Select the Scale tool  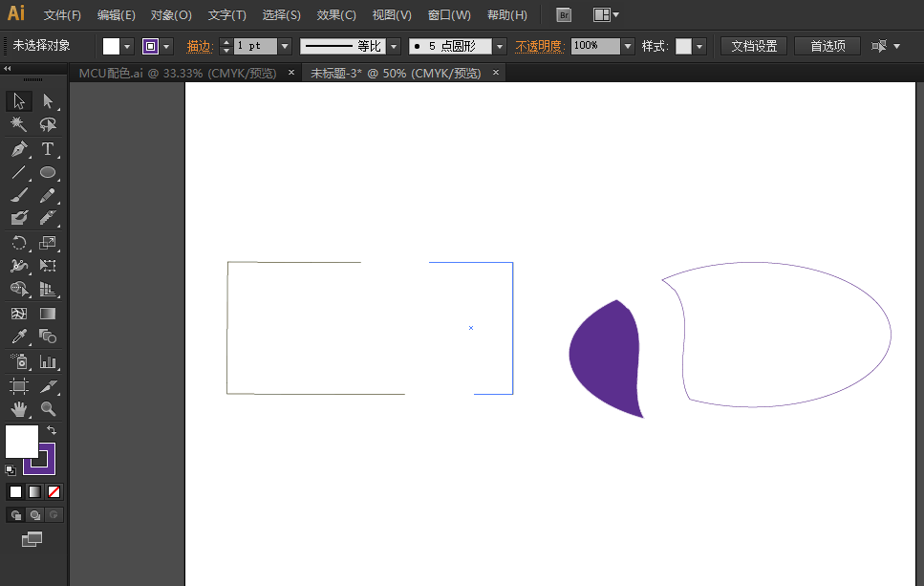click(x=48, y=243)
